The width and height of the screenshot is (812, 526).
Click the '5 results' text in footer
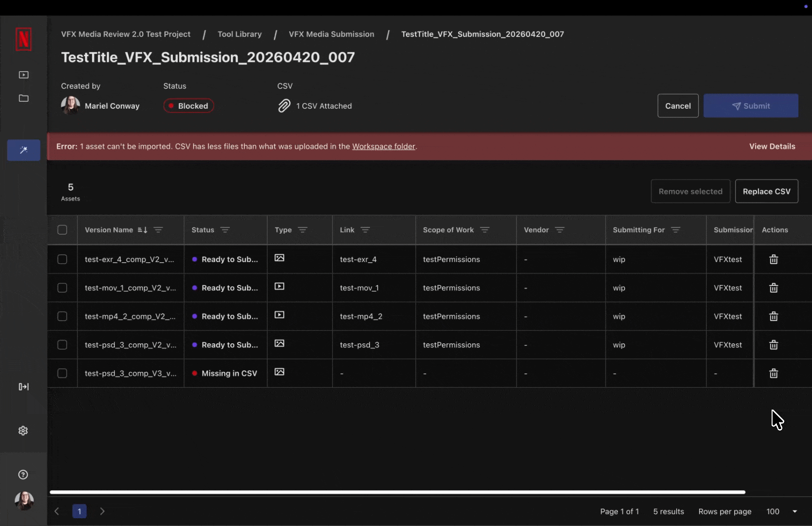(668, 511)
